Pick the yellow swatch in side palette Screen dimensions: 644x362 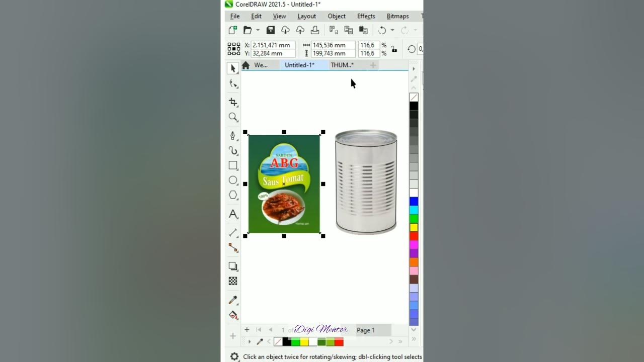click(414, 227)
